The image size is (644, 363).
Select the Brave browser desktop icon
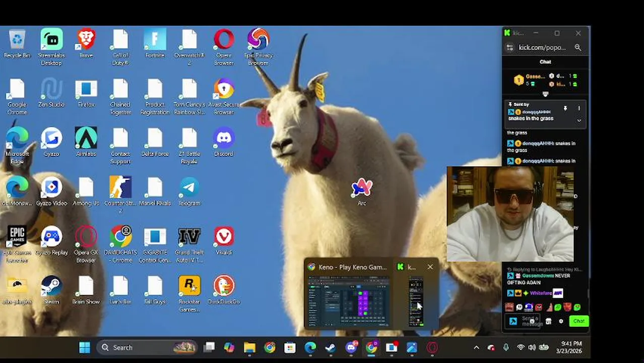tap(86, 44)
